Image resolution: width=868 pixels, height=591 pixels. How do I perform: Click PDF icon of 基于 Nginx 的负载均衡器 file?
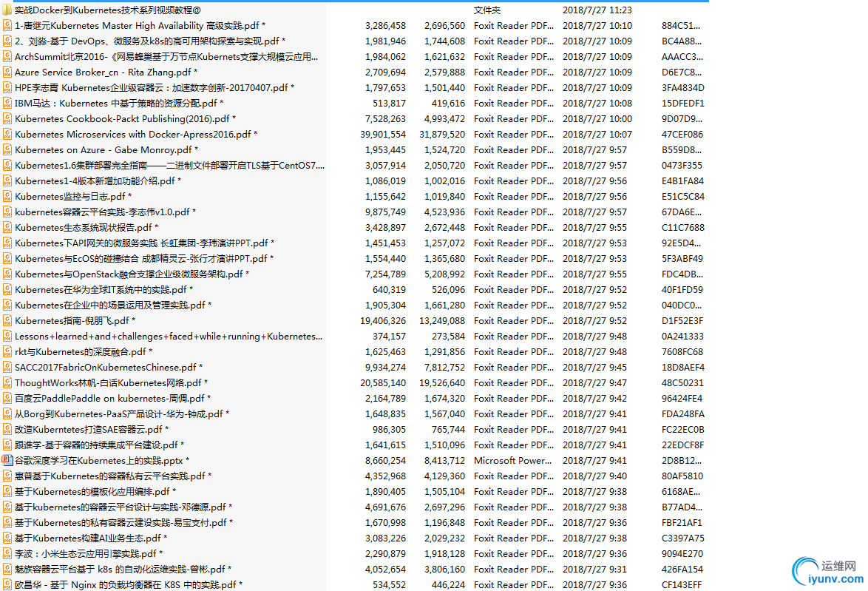click(x=7, y=584)
